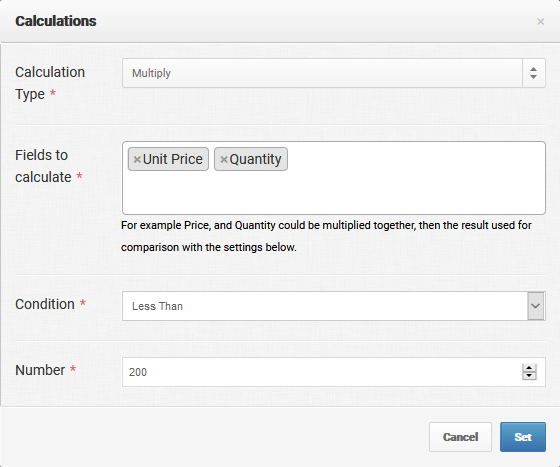This screenshot has width=560, height=467.
Task: Cancel the calculation dialog
Action: point(460,437)
